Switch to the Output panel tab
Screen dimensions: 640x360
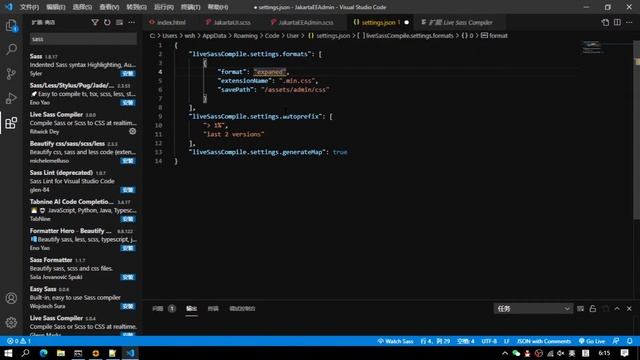(191, 309)
